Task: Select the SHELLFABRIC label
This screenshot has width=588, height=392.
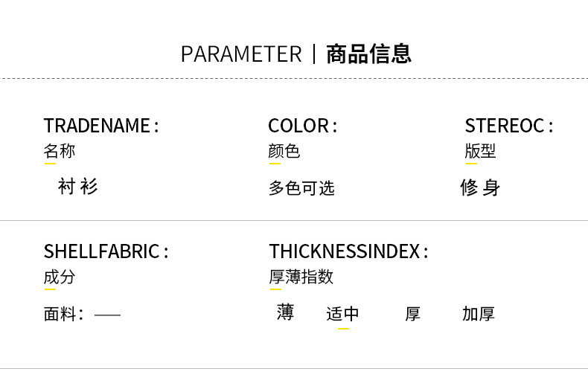Action: click(x=106, y=251)
